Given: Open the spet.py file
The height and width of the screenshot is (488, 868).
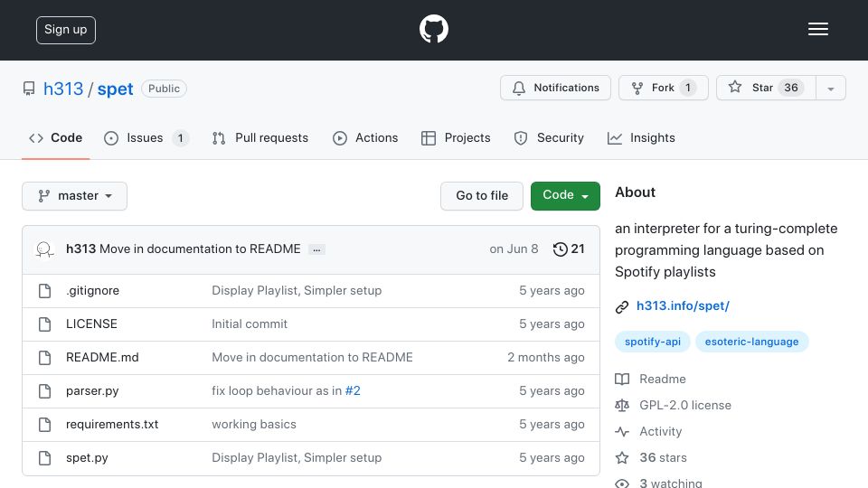Looking at the screenshot, I should point(87,457).
